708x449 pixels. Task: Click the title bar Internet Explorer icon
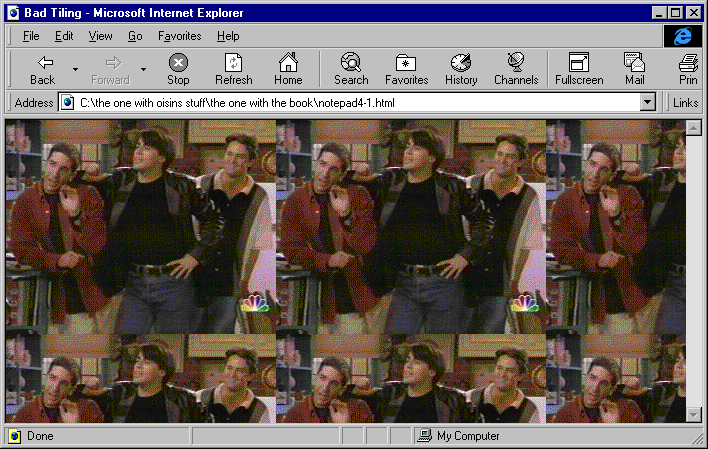(x=14, y=13)
